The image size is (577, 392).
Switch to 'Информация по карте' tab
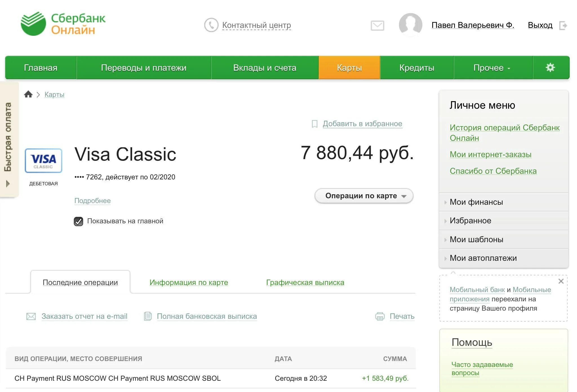pyautogui.click(x=188, y=282)
